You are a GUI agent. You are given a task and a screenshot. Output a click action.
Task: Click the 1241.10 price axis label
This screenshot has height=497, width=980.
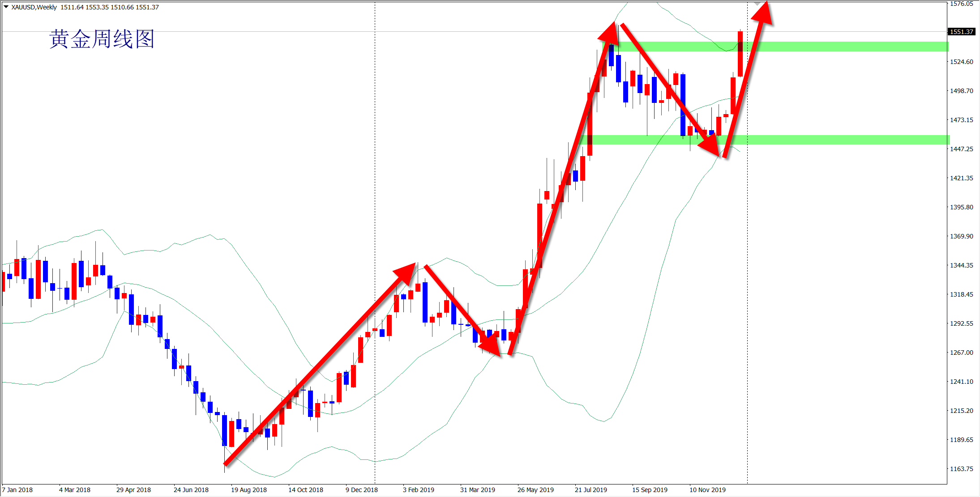click(962, 382)
